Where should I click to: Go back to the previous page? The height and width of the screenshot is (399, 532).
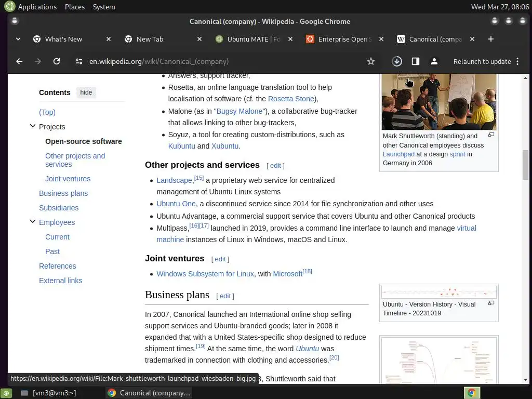tap(19, 61)
